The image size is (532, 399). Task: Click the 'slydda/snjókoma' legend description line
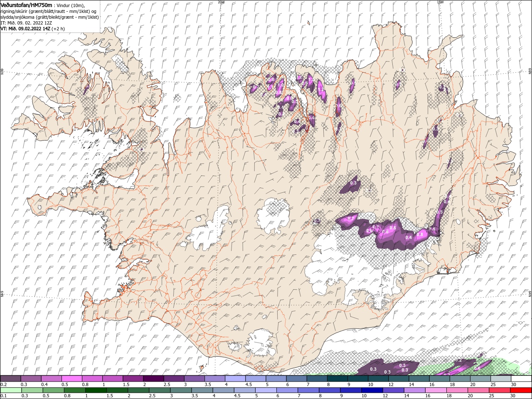[x=49, y=17]
